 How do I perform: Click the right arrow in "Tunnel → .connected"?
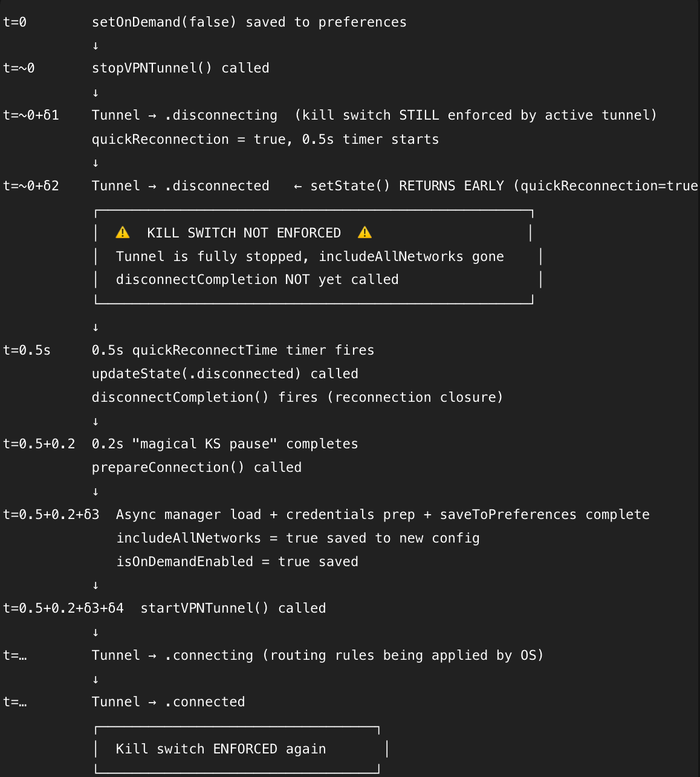(152, 702)
